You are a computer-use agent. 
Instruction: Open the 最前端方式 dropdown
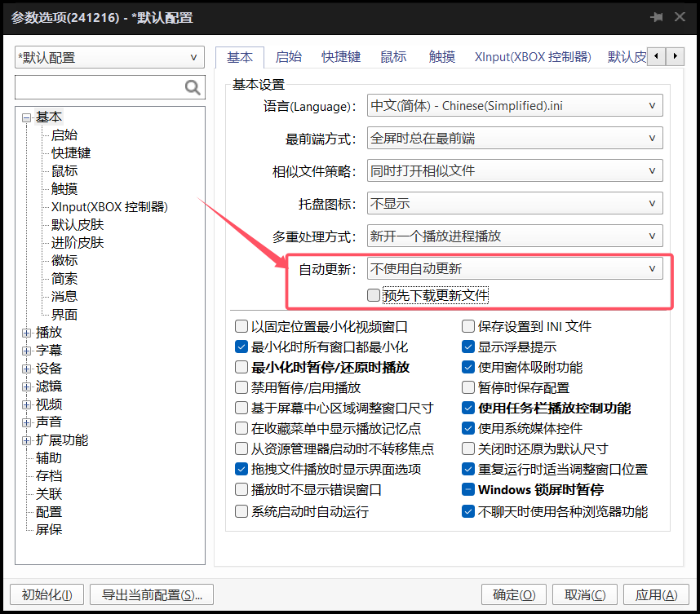pos(515,139)
